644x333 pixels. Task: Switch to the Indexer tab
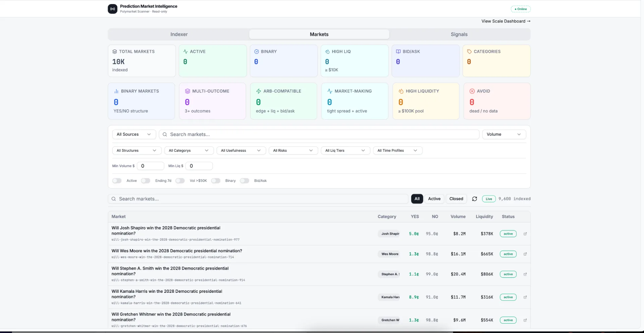click(x=179, y=34)
